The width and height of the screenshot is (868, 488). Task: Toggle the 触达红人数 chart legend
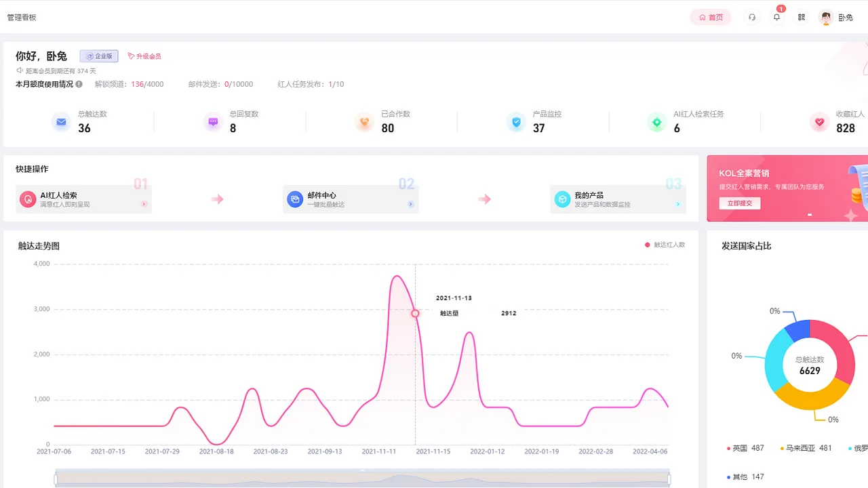click(665, 245)
